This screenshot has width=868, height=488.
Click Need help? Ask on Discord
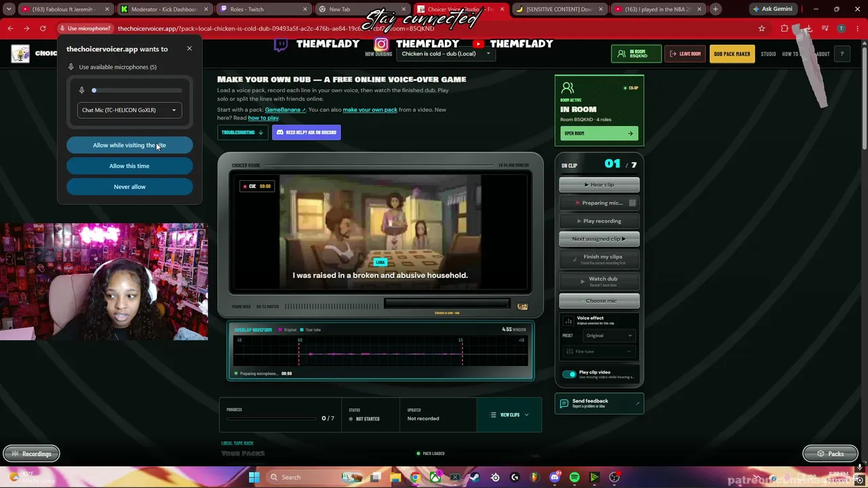point(307,132)
